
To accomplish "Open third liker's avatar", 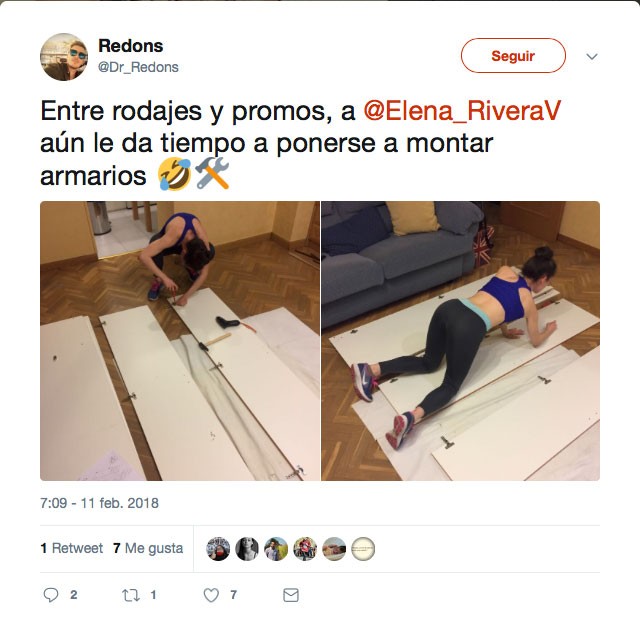I will click(x=276, y=549).
